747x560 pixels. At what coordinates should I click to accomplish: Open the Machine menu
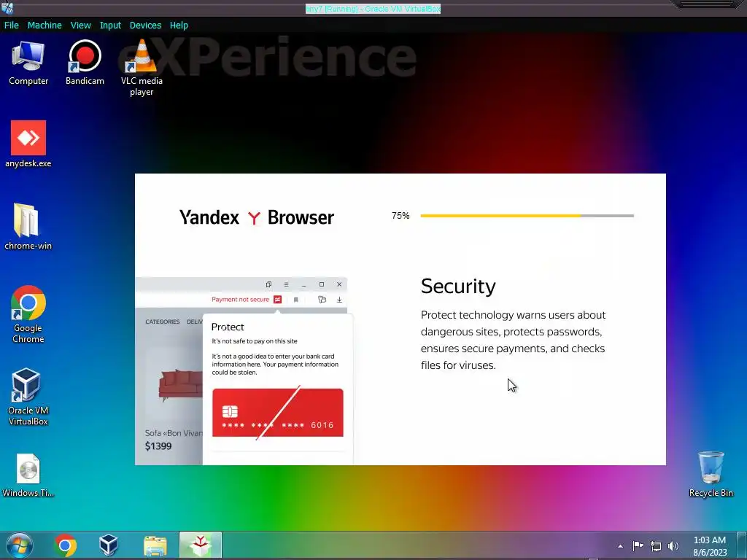(x=44, y=26)
